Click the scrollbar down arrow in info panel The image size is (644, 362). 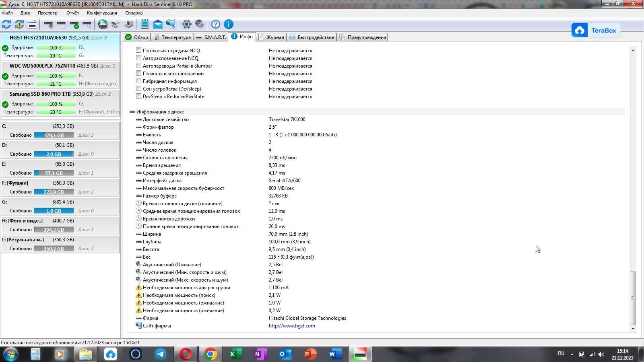click(633, 329)
